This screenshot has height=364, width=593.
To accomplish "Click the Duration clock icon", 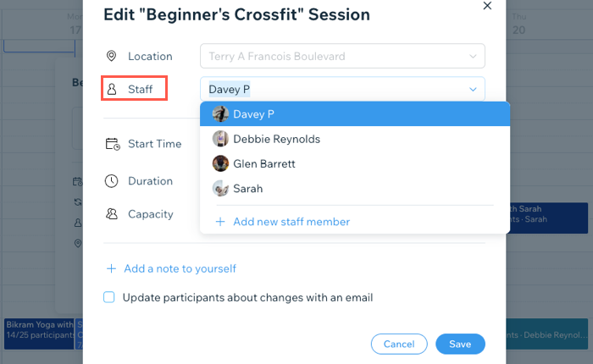I will pos(112,181).
